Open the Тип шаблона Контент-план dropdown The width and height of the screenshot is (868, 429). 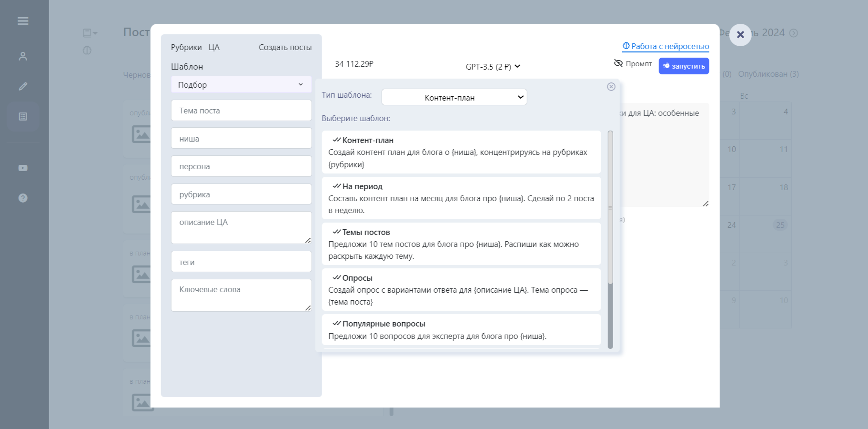point(454,97)
